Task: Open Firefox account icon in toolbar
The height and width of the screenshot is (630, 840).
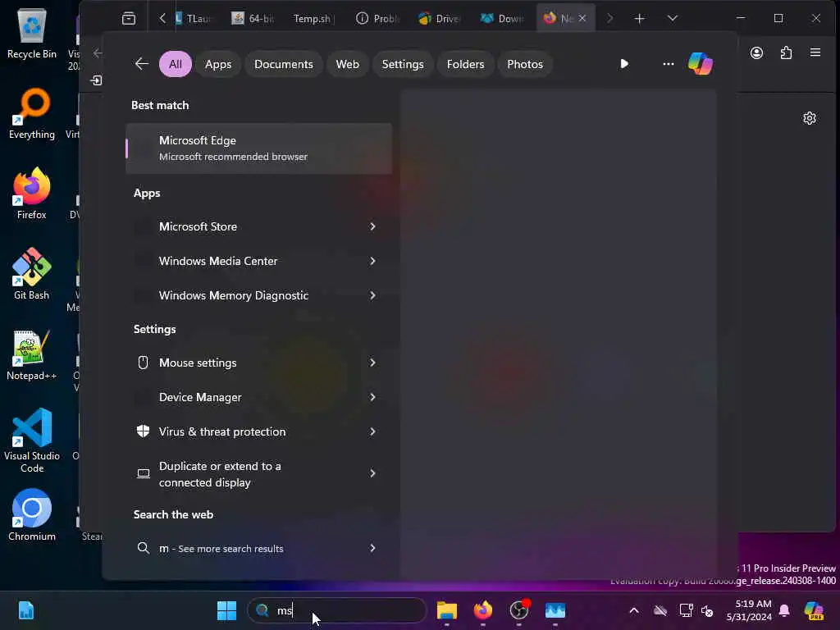Action: tap(756, 52)
